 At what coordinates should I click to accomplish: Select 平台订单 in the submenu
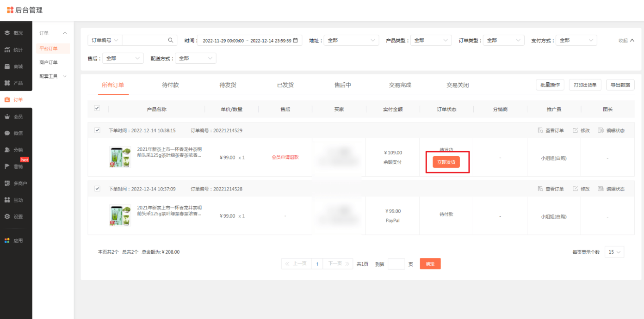tap(53, 49)
